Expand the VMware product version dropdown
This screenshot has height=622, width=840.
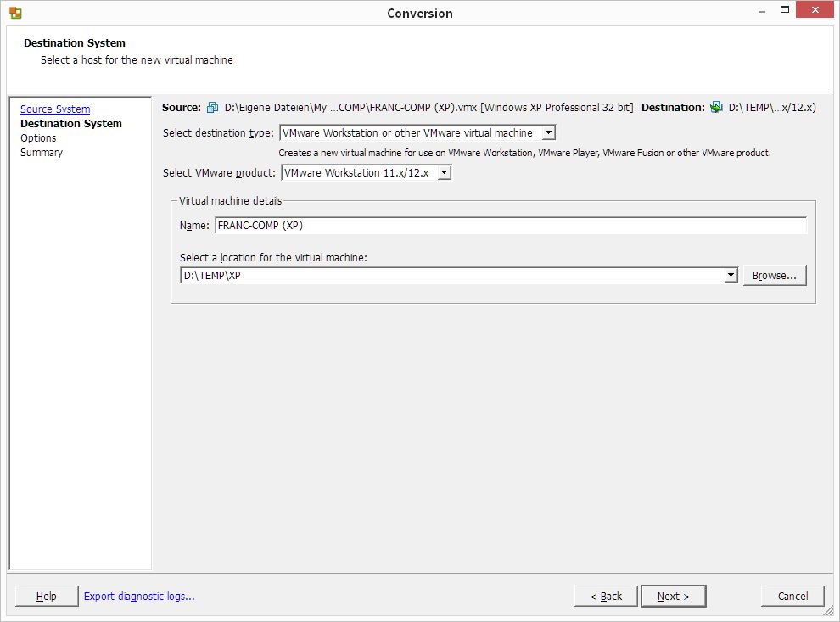(x=444, y=173)
